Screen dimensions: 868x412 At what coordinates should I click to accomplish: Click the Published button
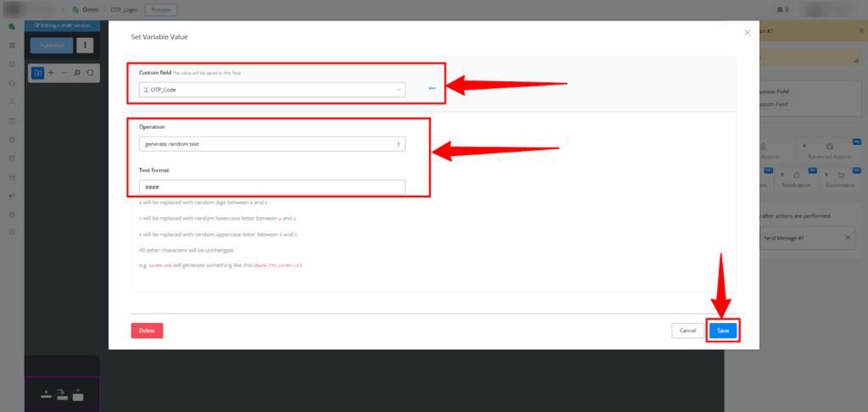coord(51,45)
